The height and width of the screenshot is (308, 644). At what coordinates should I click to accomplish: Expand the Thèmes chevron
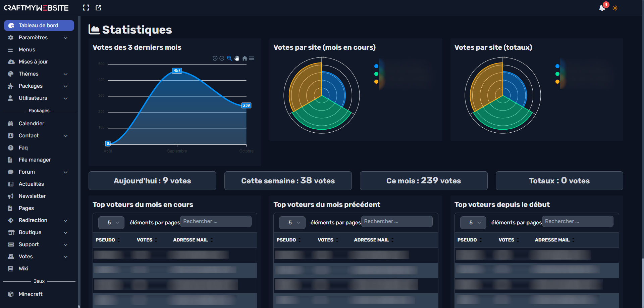click(66, 74)
